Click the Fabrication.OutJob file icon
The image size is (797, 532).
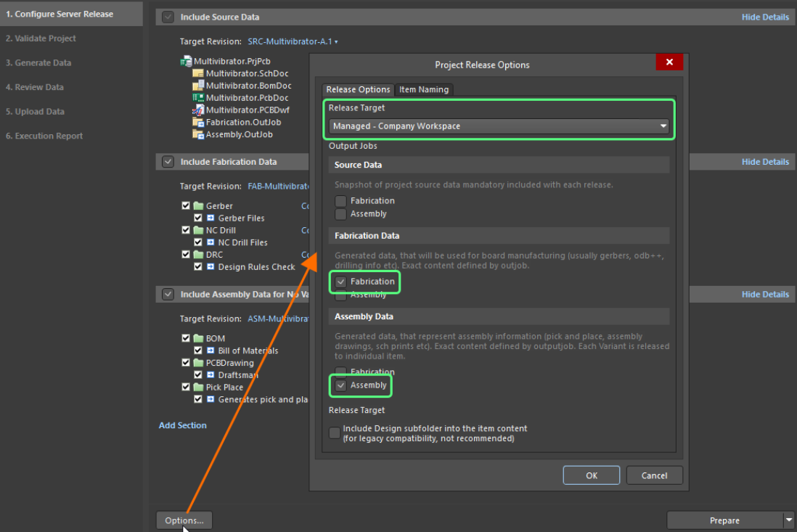198,123
